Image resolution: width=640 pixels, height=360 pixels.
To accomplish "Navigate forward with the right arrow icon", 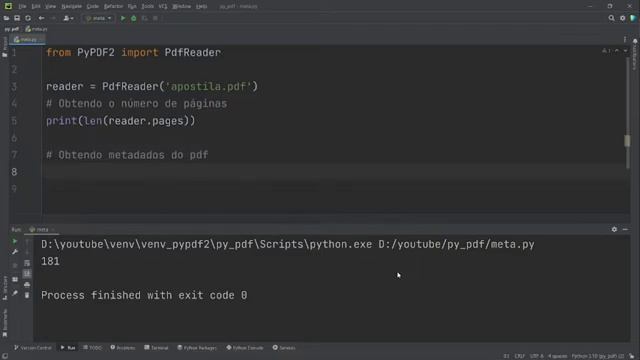I will 53,18.
